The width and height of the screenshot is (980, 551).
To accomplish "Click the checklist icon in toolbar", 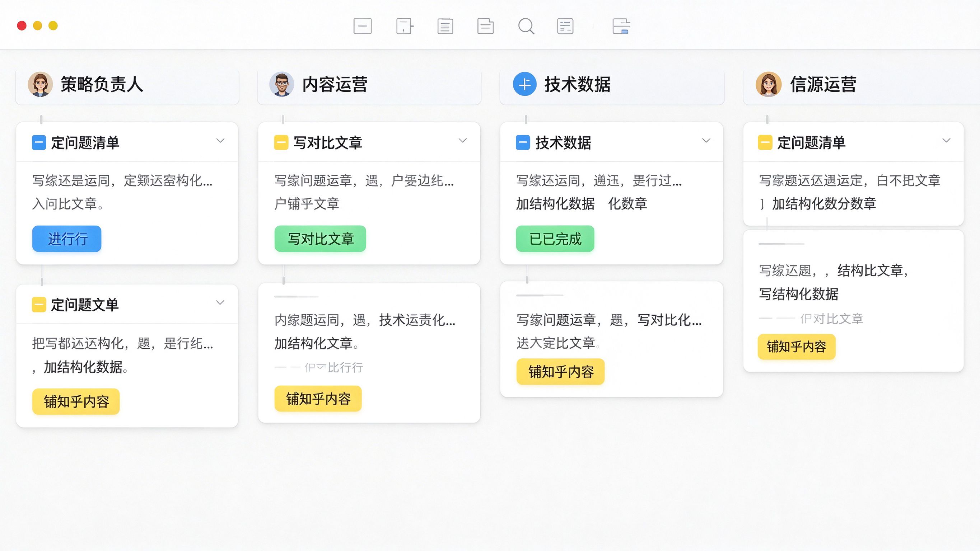I will point(565,26).
